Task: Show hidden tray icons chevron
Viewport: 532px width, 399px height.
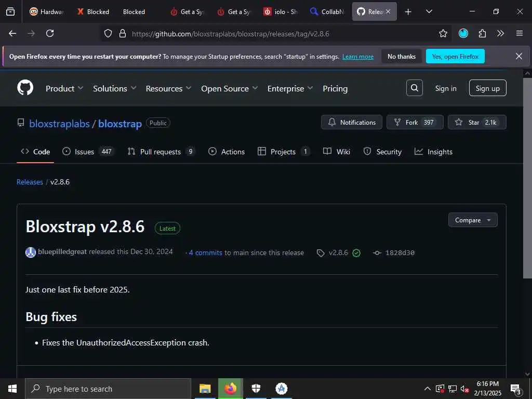Action: (428, 389)
